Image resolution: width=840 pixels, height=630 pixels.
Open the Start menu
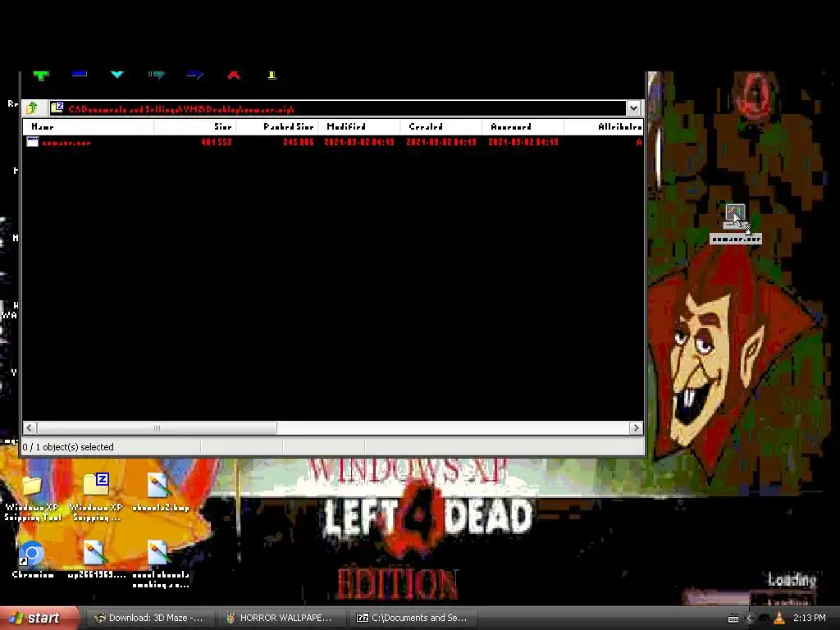click(x=39, y=619)
